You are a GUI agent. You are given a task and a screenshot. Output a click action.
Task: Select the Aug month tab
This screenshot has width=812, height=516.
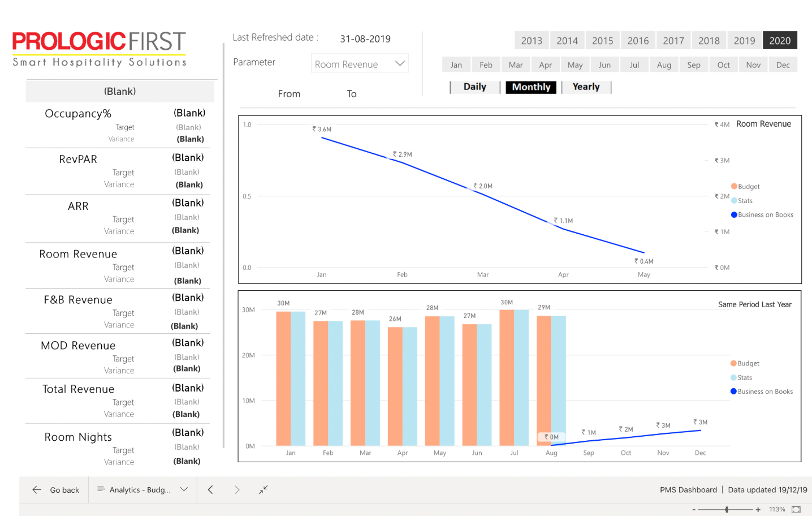tap(664, 65)
